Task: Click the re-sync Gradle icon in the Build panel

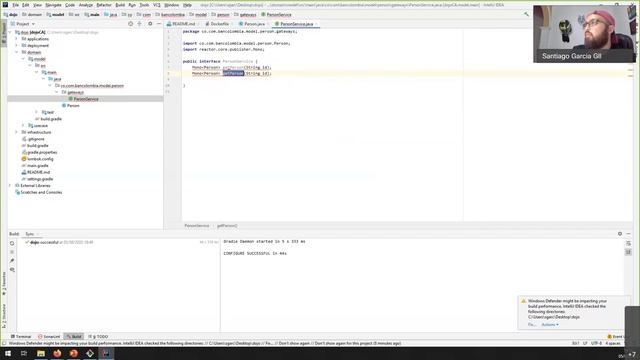Action: (x=12, y=243)
